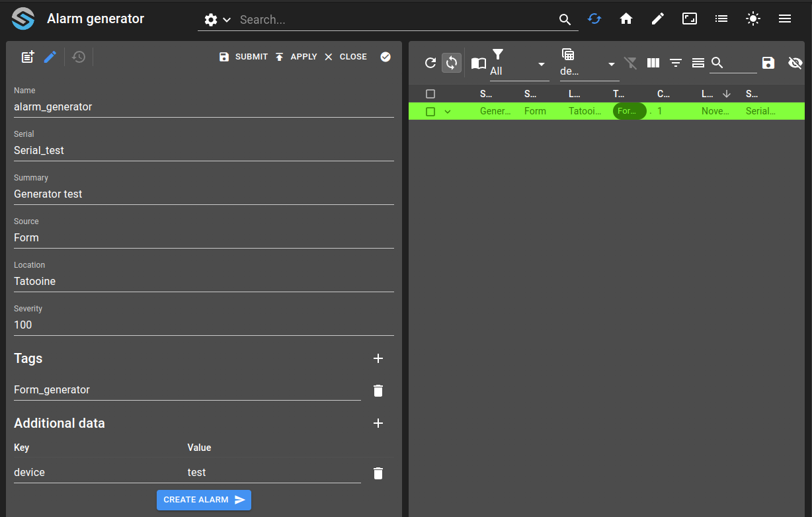Click the test value field

pos(274,473)
